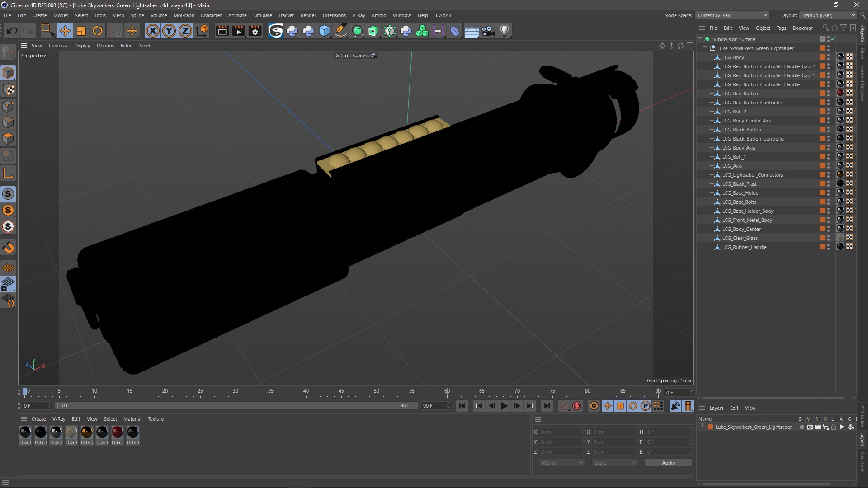
Task: Toggle layer solo dot for Luke_Skywalkers_Green_Lightsaber
Action: (x=802, y=427)
